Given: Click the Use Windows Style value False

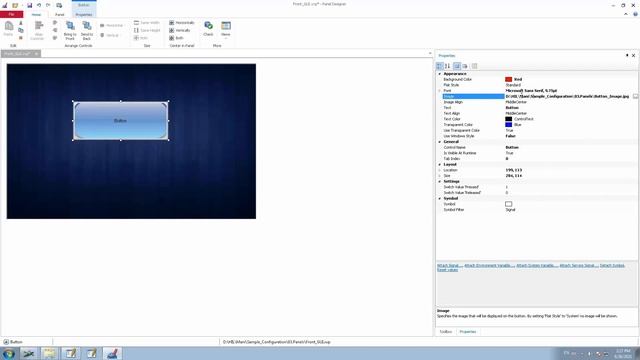Looking at the screenshot, I should [x=510, y=136].
